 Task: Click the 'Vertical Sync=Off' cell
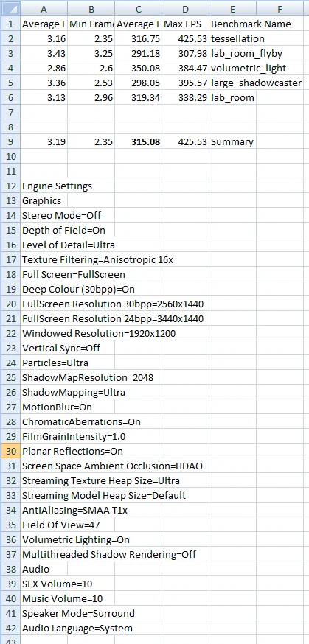[x=61, y=349]
